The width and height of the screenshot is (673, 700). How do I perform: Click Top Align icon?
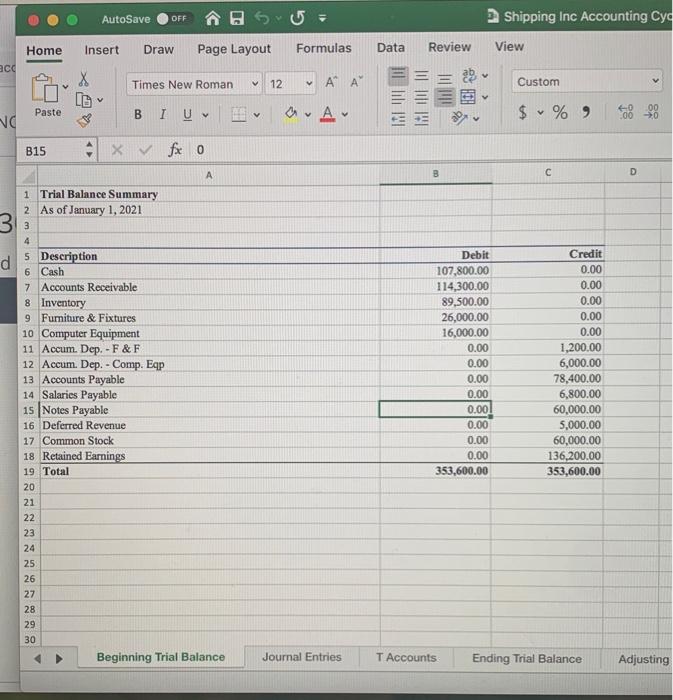(x=398, y=75)
